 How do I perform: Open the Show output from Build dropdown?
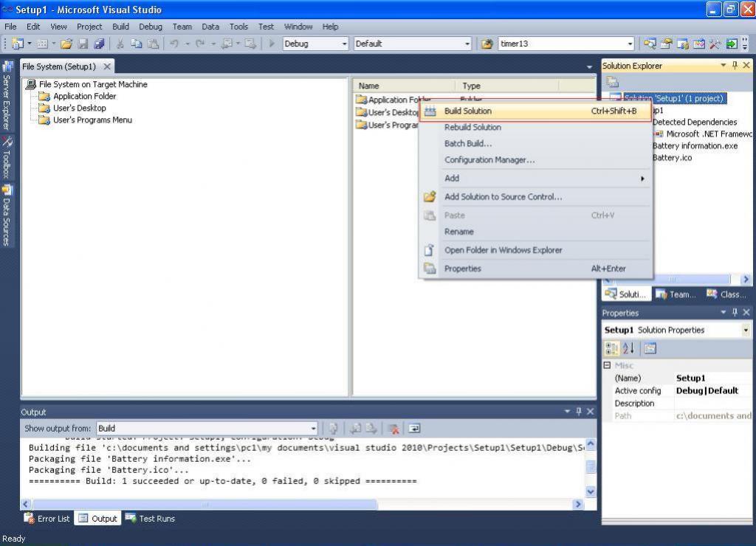click(313, 429)
